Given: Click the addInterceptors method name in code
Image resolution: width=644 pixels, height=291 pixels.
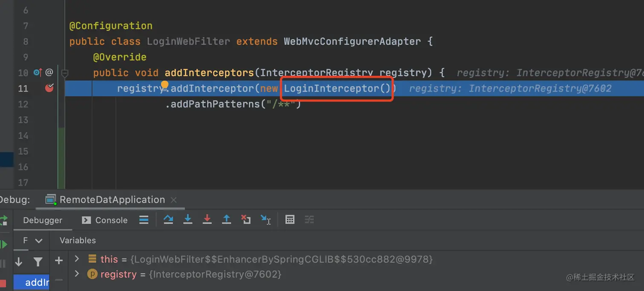Looking at the screenshot, I should pyautogui.click(x=209, y=73).
